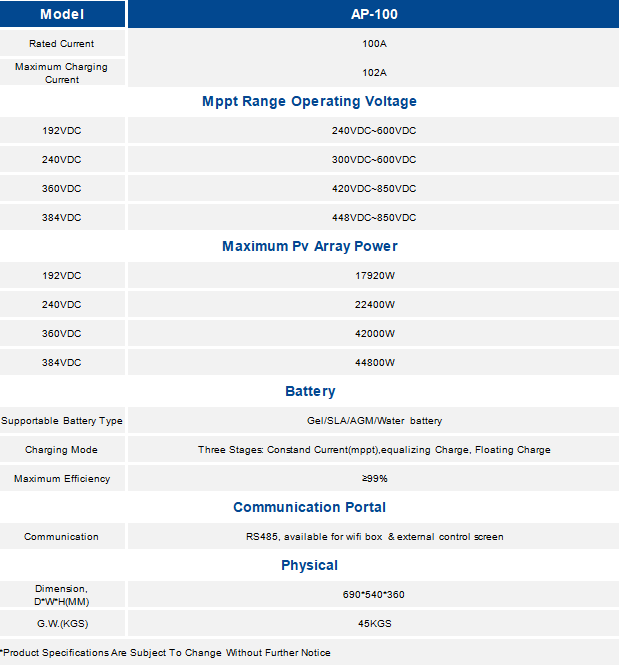Select '240VDC~600VDC' range value

click(x=374, y=131)
